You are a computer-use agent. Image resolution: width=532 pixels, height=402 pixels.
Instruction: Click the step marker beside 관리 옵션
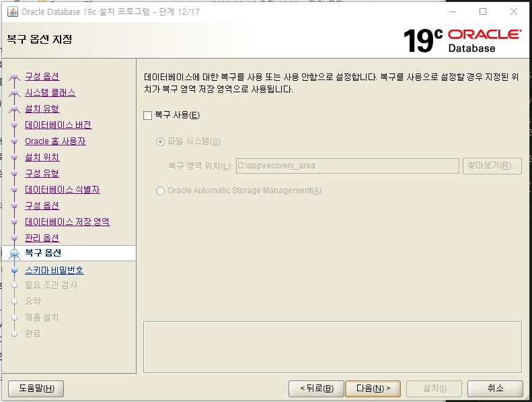(x=14, y=238)
